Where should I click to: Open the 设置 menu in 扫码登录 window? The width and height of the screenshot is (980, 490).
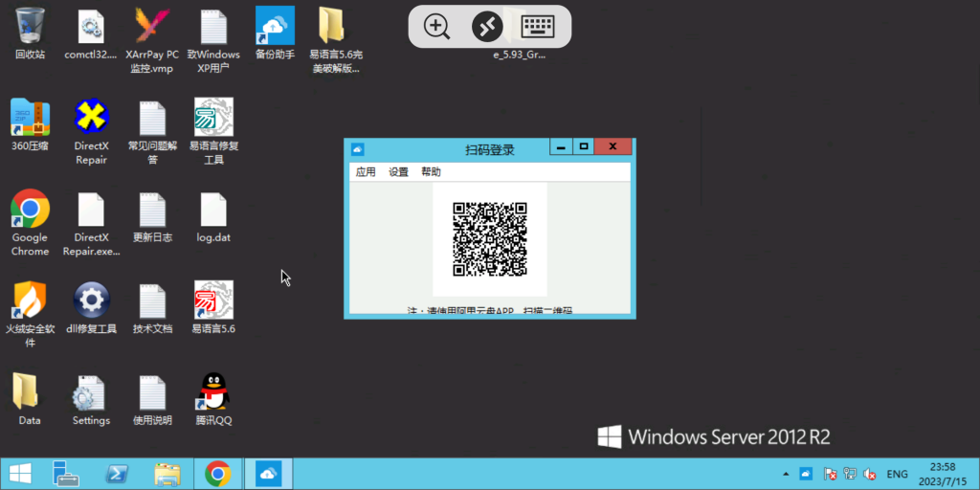pos(398,172)
